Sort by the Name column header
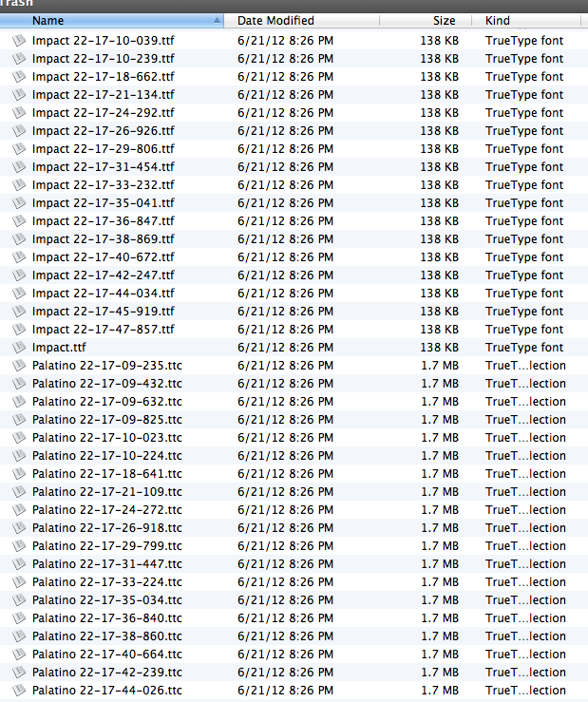588x702 pixels. [x=111, y=21]
